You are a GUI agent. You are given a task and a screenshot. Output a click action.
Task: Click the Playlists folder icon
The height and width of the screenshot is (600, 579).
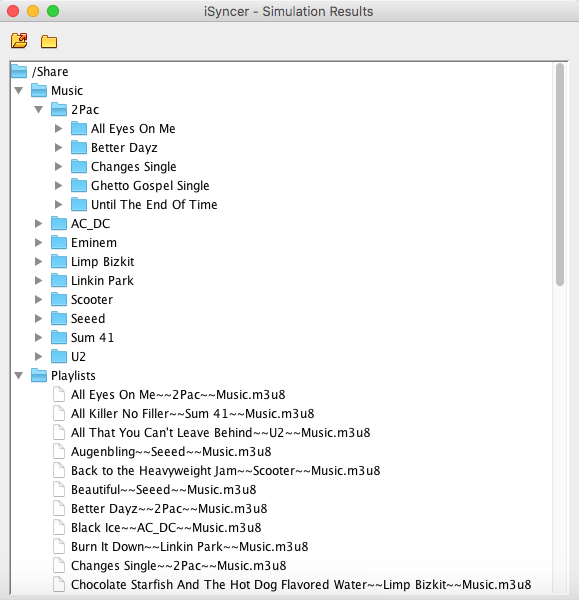(39, 375)
